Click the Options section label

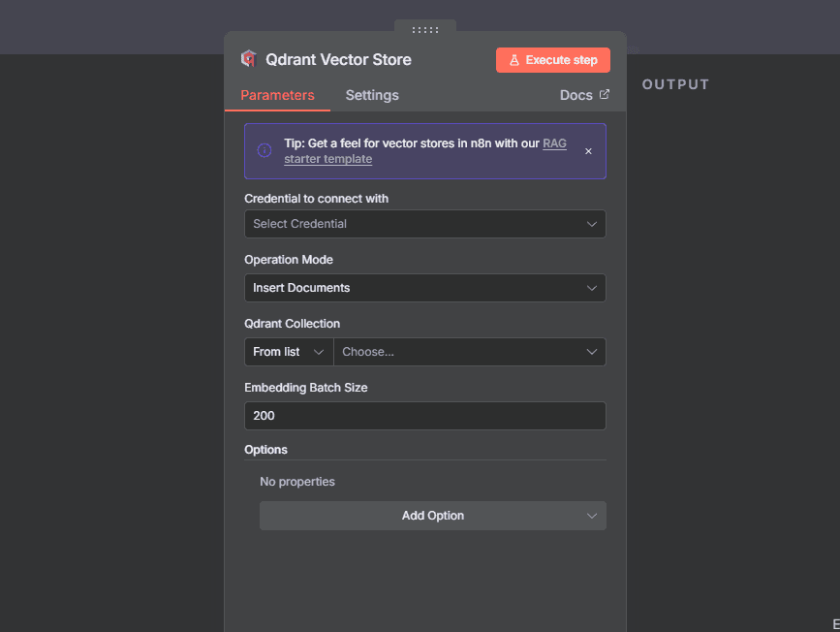pyautogui.click(x=265, y=450)
